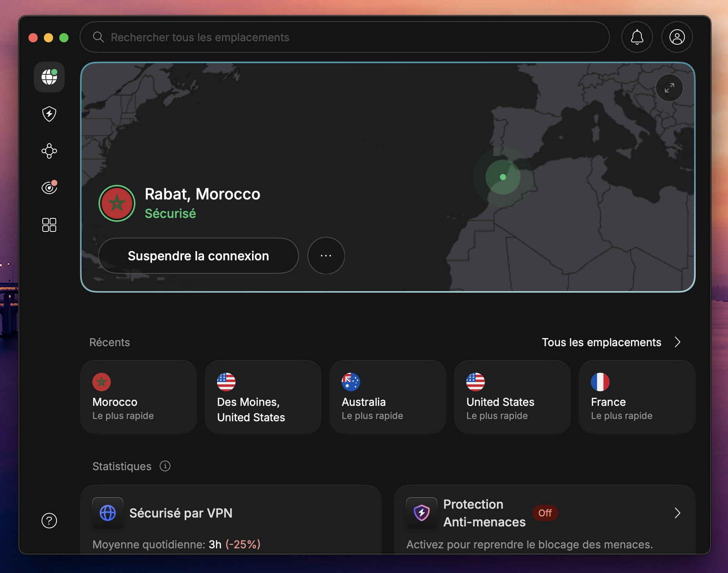Open Sécurisé par VPN statistics card
Image resolution: width=728 pixels, height=573 pixels.
coord(231,520)
